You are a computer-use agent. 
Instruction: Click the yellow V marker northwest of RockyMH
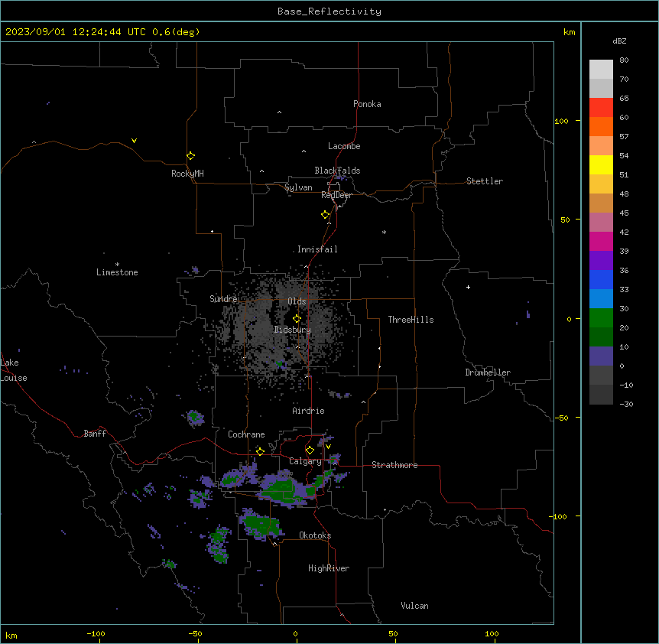tap(134, 141)
